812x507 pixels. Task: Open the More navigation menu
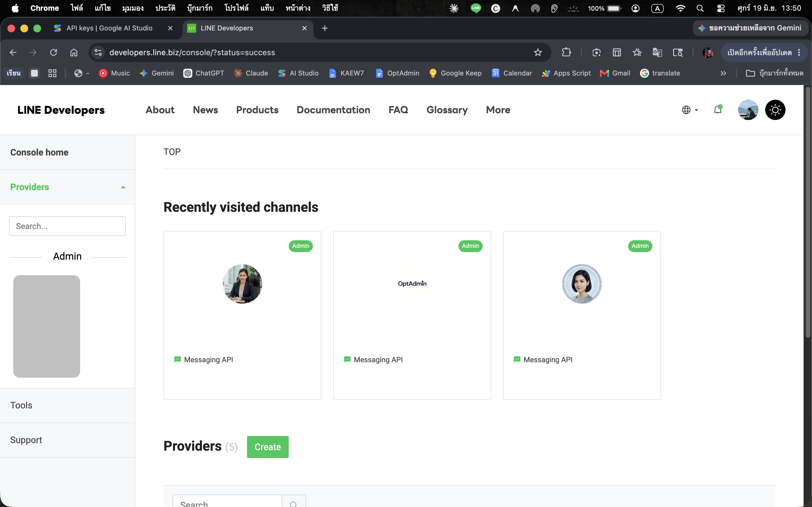[x=498, y=110]
